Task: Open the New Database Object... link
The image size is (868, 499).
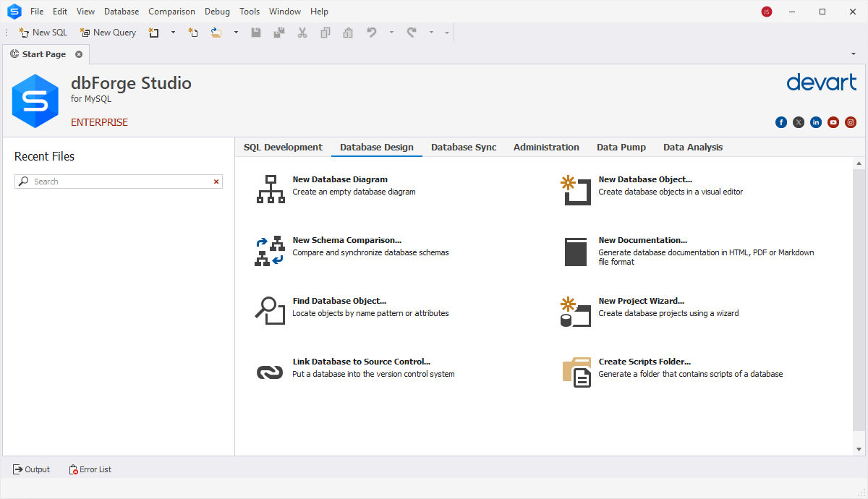Action: [x=645, y=179]
